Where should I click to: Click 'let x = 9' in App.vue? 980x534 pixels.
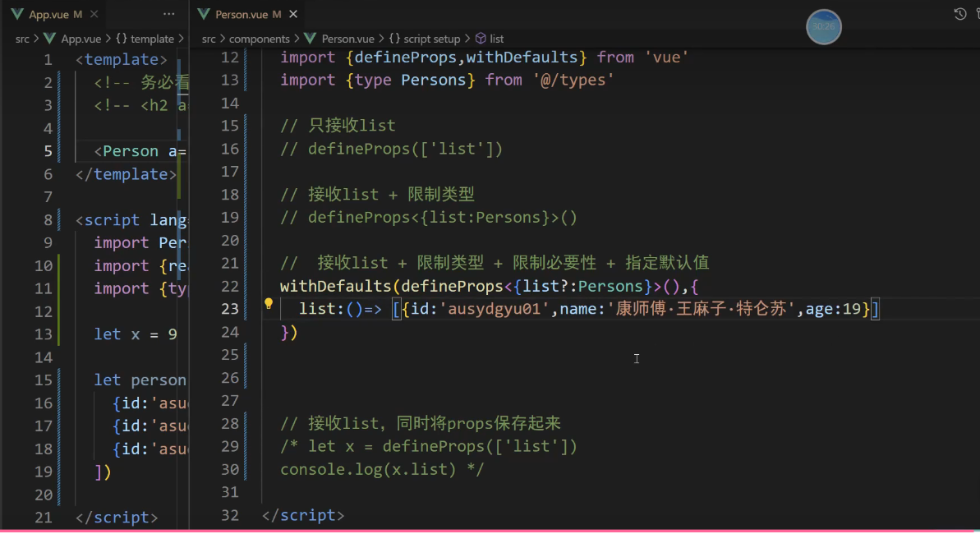[x=136, y=334]
